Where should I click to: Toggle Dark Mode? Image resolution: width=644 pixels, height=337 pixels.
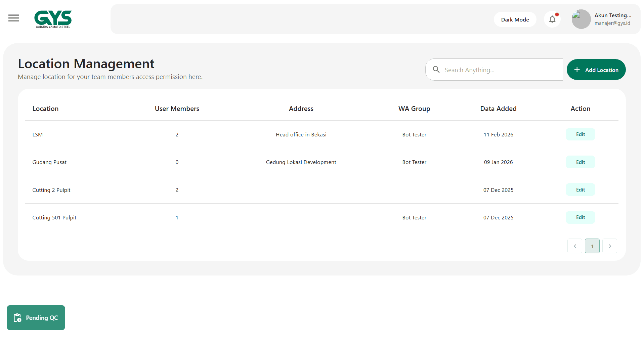515,19
